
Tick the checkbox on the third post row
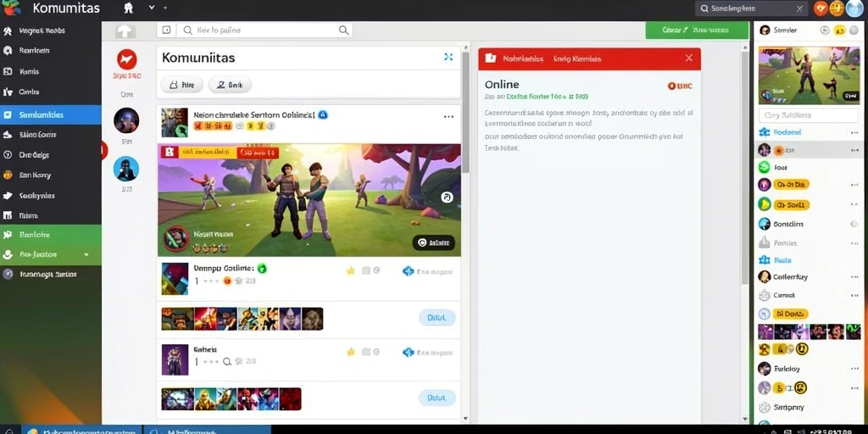point(366,352)
